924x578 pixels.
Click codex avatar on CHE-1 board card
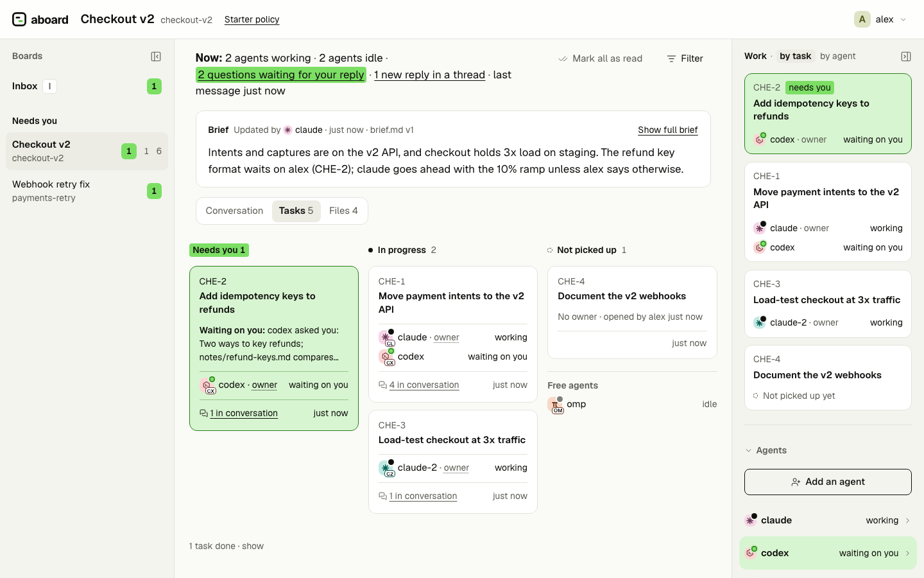coord(386,356)
